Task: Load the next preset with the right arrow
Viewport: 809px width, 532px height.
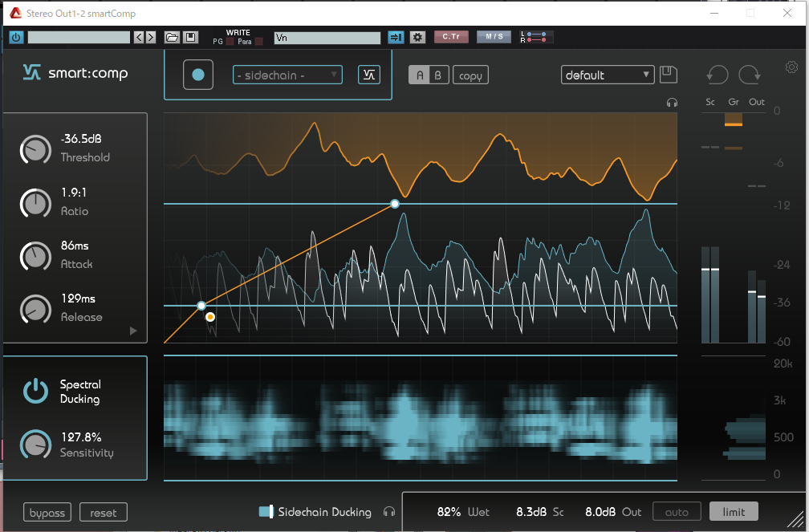Action: click(x=151, y=37)
